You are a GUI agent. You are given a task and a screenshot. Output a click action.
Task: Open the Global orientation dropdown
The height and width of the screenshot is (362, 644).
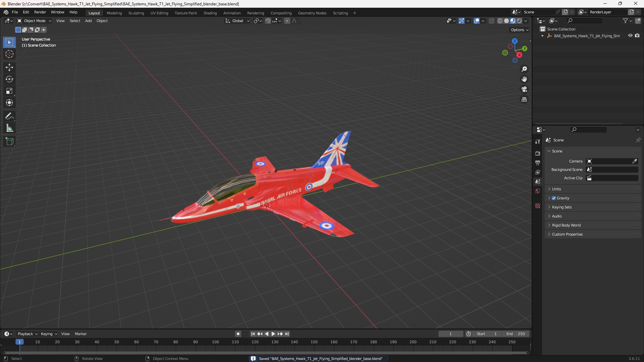click(237, 21)
